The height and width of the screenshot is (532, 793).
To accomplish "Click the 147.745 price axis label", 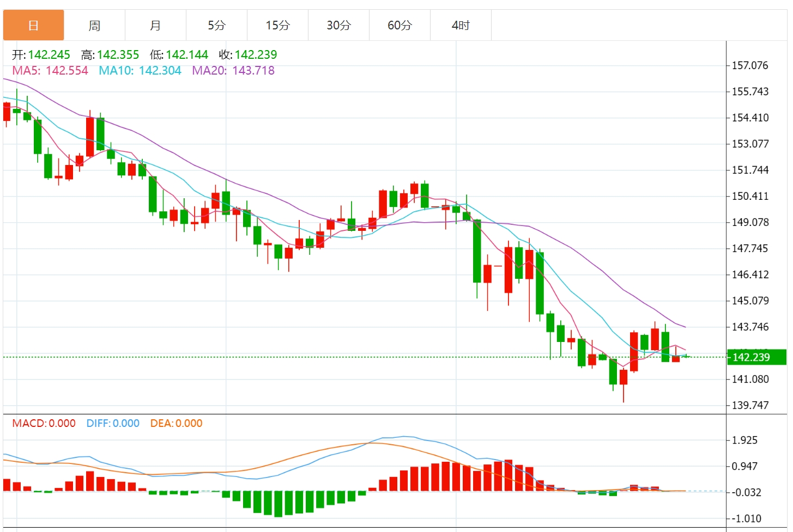I will click(x=750, y=248).
